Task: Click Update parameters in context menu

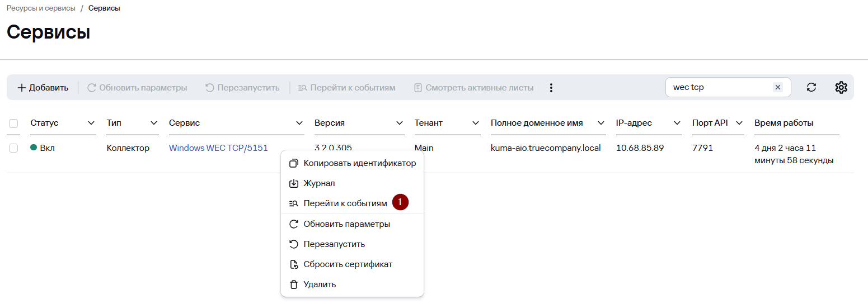Action: (346, 224)
